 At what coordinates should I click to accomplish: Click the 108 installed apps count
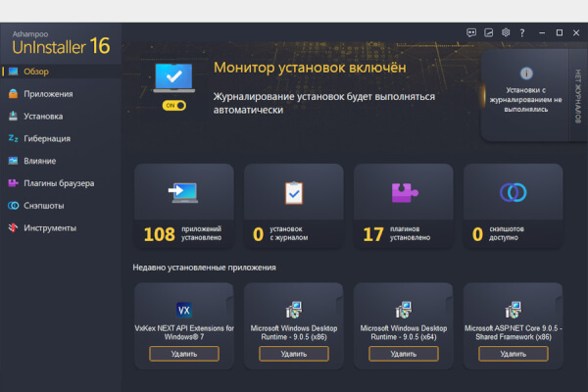[160, 234]
